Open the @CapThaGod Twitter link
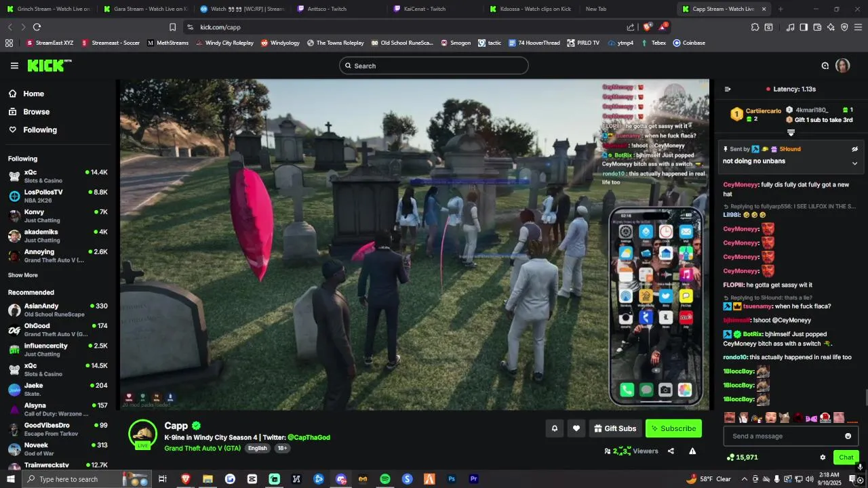This screenshot has height=488, width=868. coord(309,438)
